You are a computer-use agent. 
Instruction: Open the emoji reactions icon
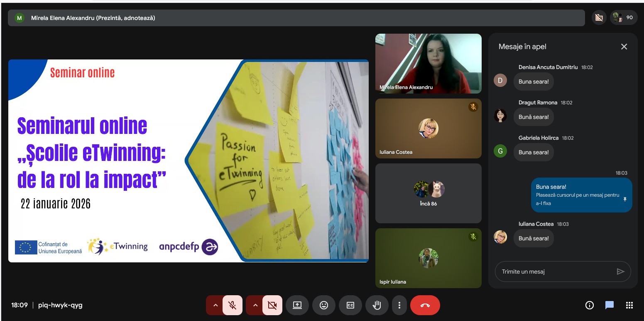pos(324,305)
